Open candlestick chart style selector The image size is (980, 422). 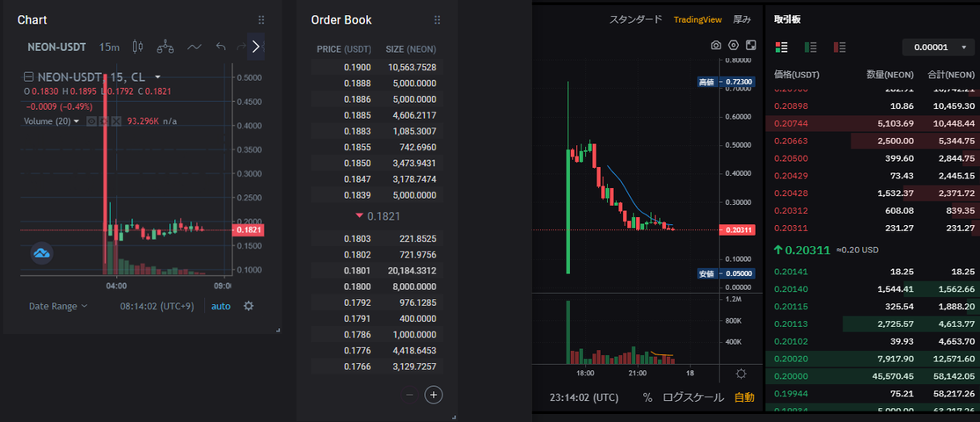point(138,47)
